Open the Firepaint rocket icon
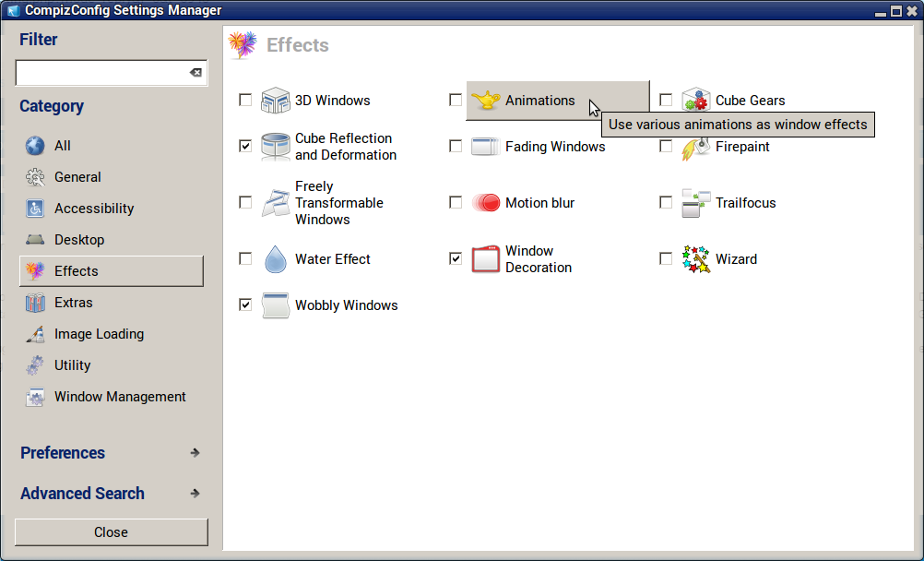 point(695,148)
